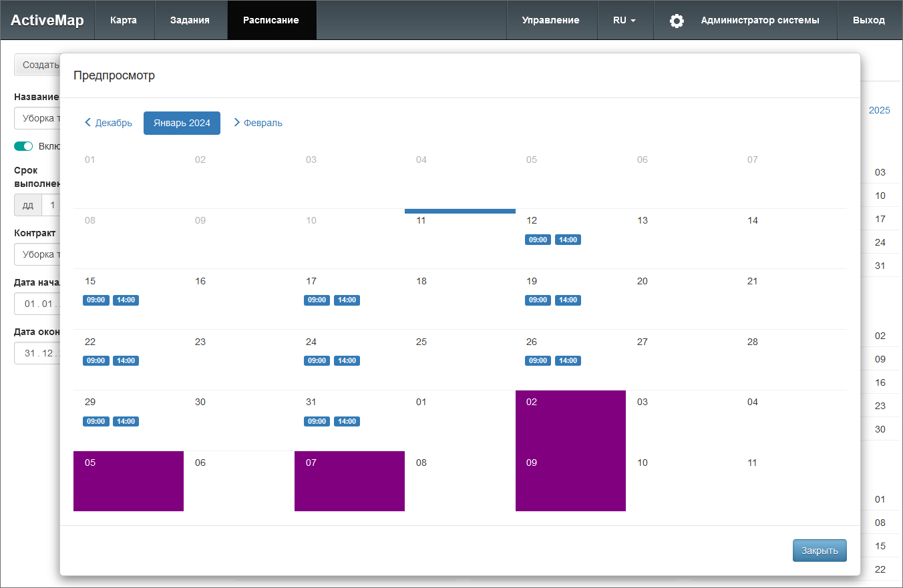Click Выход to log out
This screenshot has width=903, height=588.
click(x=869, y=20)
